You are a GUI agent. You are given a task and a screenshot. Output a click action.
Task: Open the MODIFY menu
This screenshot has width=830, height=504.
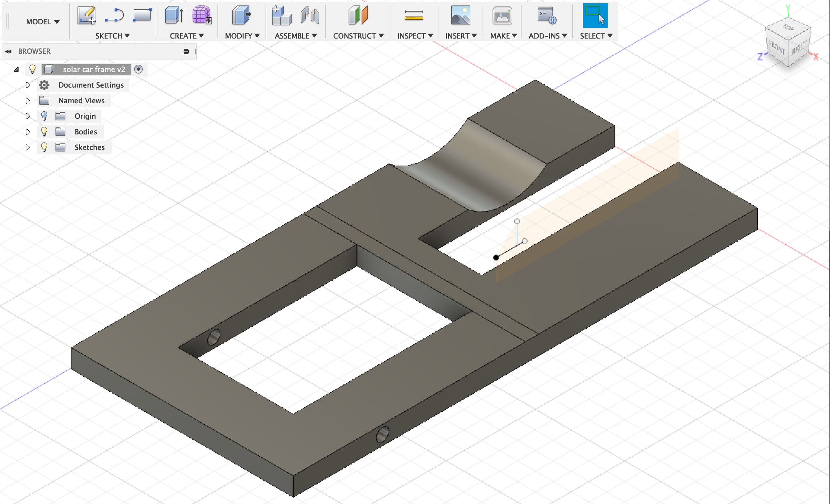pyautogui.click(x=241, y=36)
